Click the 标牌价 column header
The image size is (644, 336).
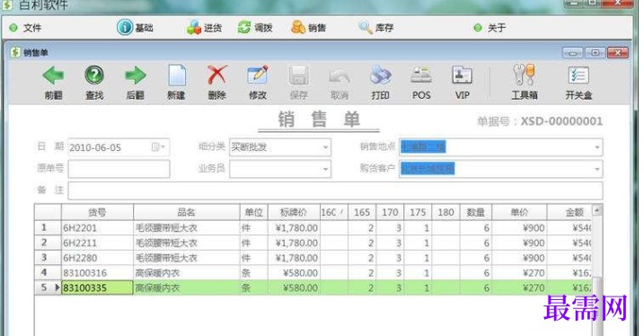[x=294, y=212]
